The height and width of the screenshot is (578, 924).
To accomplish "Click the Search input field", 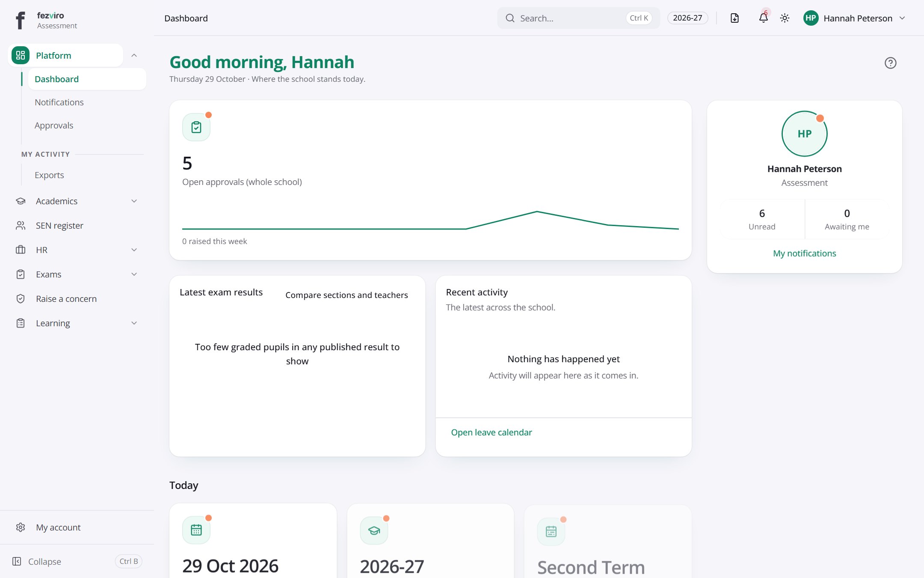I will (578, 18).
